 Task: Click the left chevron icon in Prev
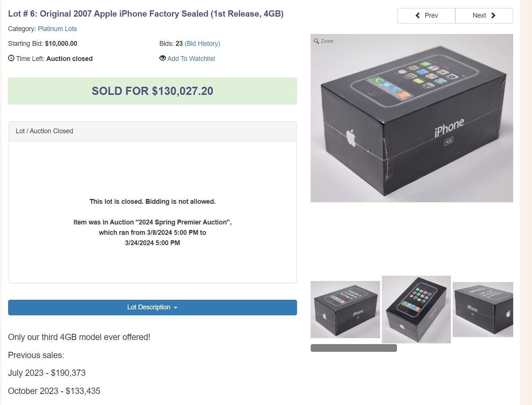[418, 16]
